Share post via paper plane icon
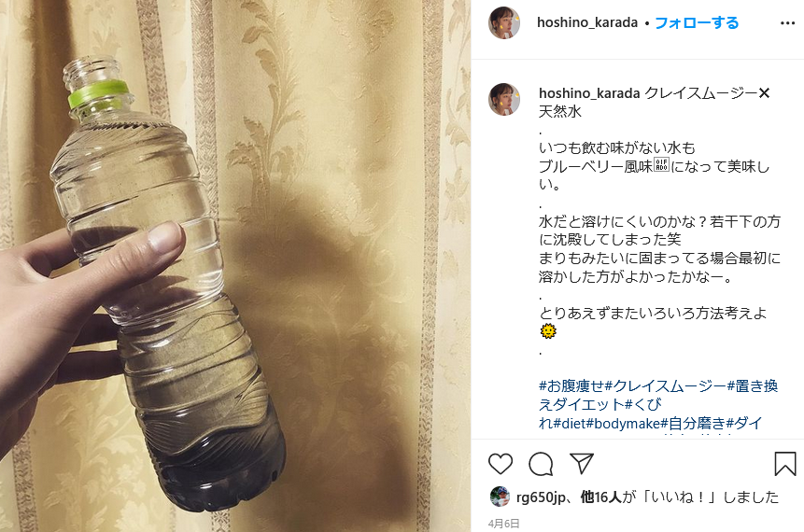804x532 pixels. pos(582,463)
